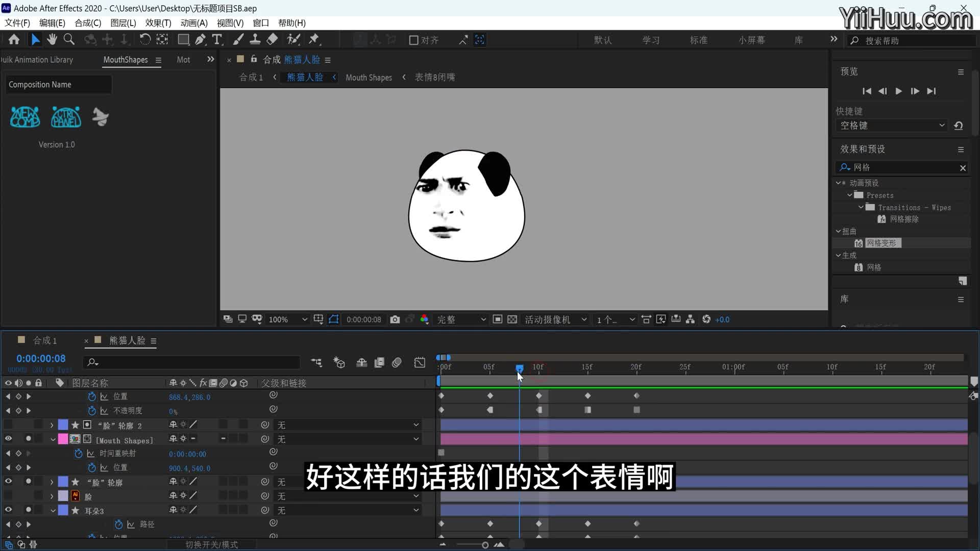Click Mouth Shapes in viewer breadcrumb

(369, 77)
